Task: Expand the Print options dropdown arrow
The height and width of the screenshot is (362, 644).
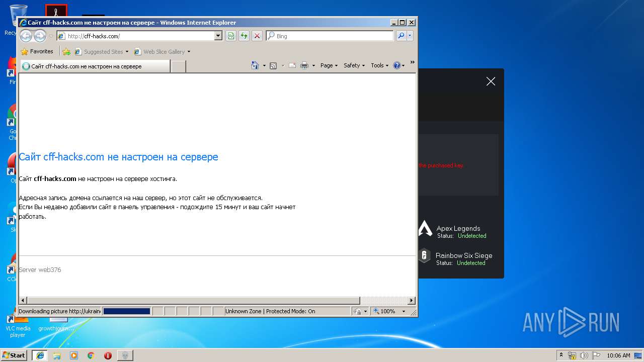Action: click(x=313, y=65)
